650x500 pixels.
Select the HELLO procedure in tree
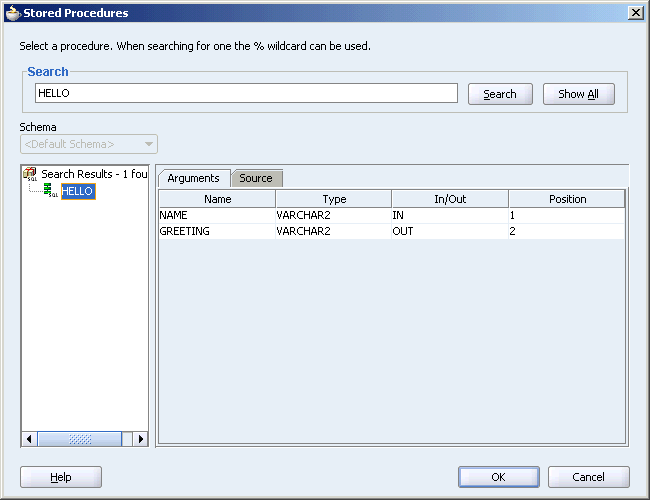(78, 191)
